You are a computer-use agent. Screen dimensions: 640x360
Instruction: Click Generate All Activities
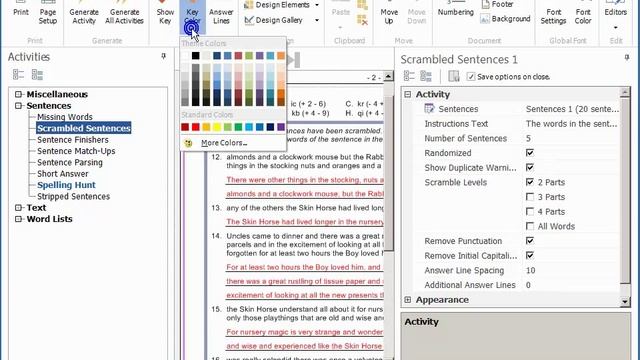[124, 13]
